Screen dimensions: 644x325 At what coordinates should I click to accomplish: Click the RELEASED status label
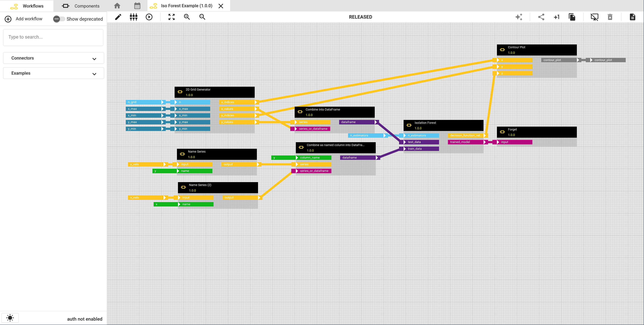tap(360, 17)
